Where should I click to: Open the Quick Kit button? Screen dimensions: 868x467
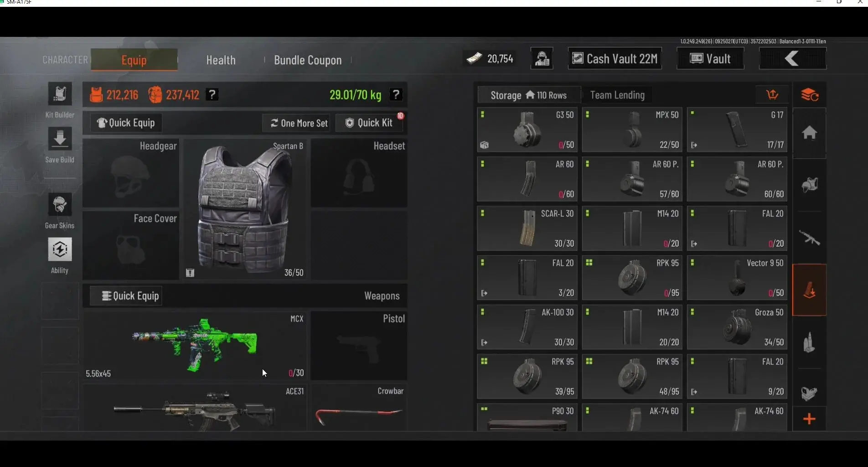(370, 123)
